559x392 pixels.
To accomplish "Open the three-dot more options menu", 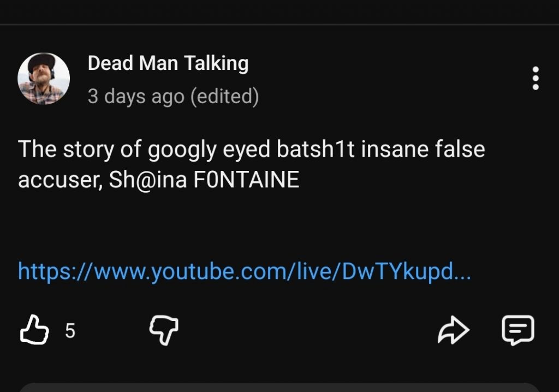I will [x=536, y=79].
